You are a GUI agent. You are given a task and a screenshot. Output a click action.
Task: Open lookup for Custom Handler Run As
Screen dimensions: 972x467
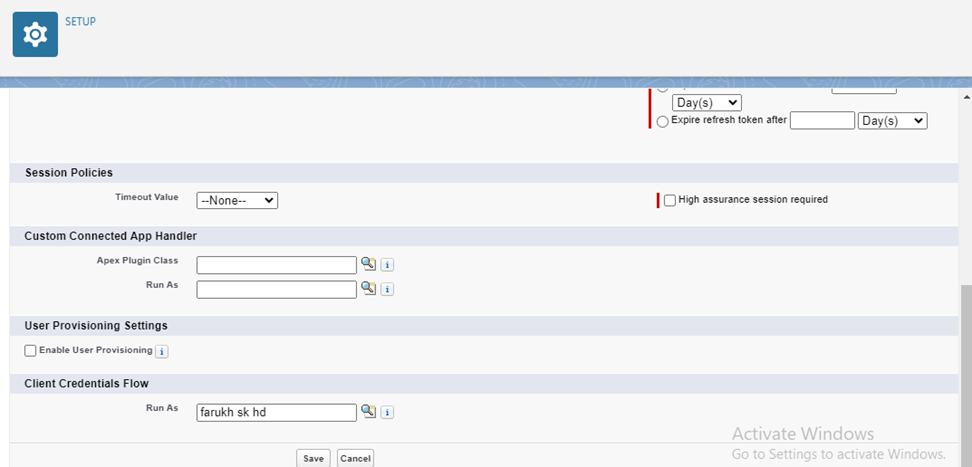tap(368, 288)
